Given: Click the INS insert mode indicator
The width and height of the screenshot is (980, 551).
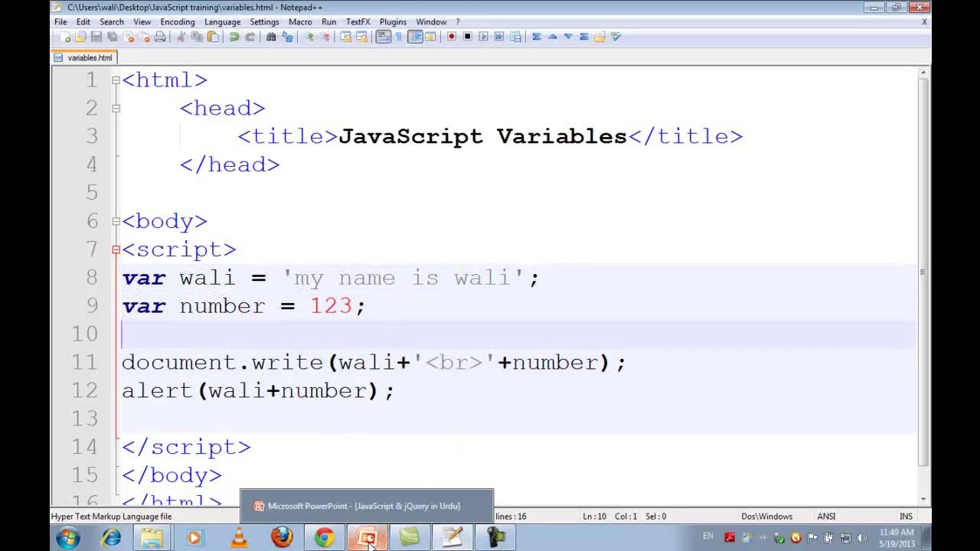Looking at the screenshot, I should [x=906, y=517].
